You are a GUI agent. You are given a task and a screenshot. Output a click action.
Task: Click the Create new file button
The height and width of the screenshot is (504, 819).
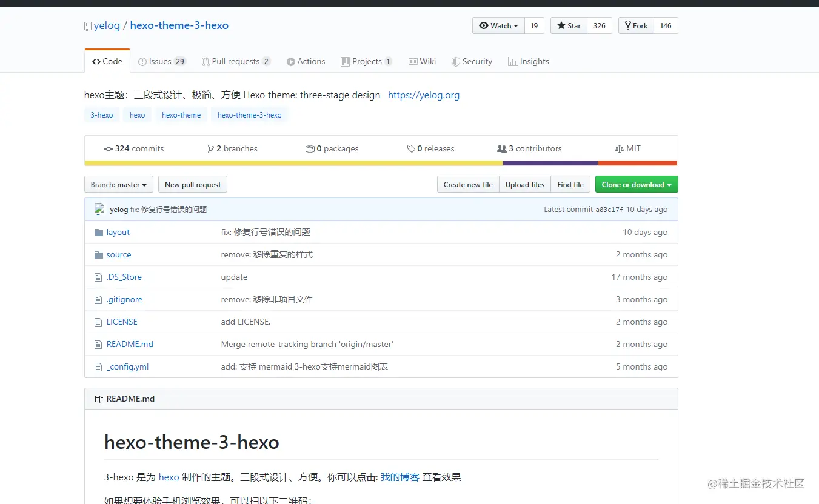pyautogui.click(x=468, y=185)
